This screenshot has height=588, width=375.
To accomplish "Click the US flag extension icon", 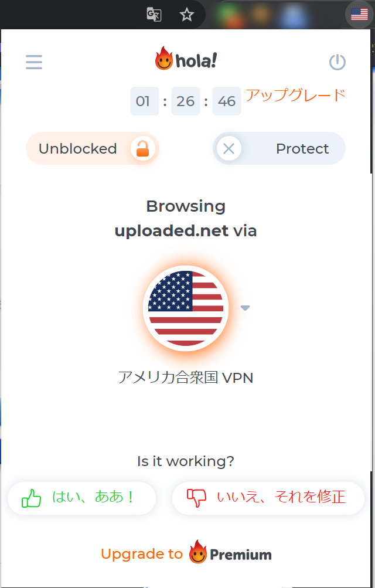I will [x=359, y=15].
